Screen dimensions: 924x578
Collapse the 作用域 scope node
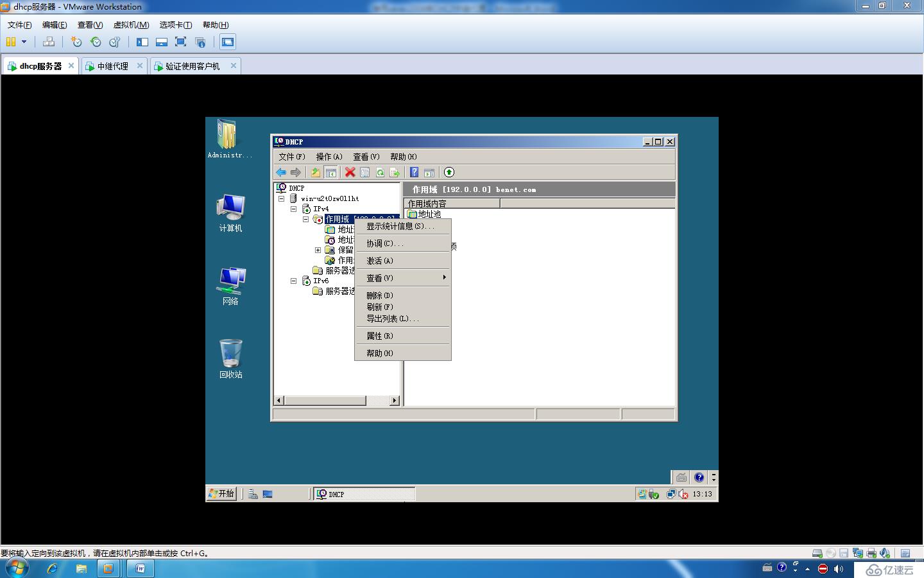[x=306, y=219]
